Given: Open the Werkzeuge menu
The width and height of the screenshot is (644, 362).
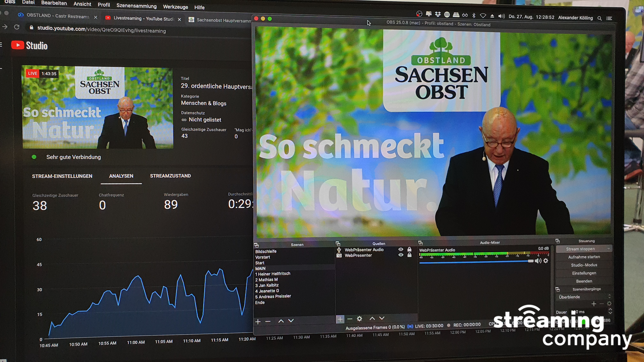Looking at the screenshot, I should point(175,7).
